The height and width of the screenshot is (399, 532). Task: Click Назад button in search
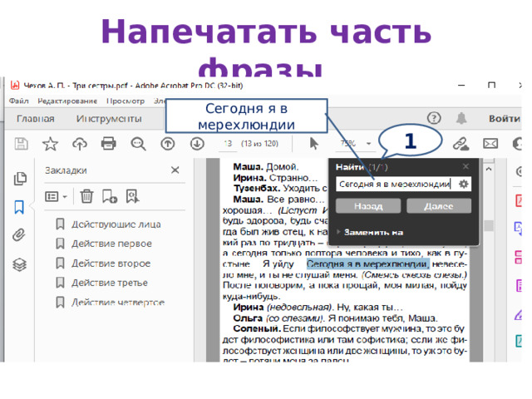pyautogui.click(x=368, y=205)
